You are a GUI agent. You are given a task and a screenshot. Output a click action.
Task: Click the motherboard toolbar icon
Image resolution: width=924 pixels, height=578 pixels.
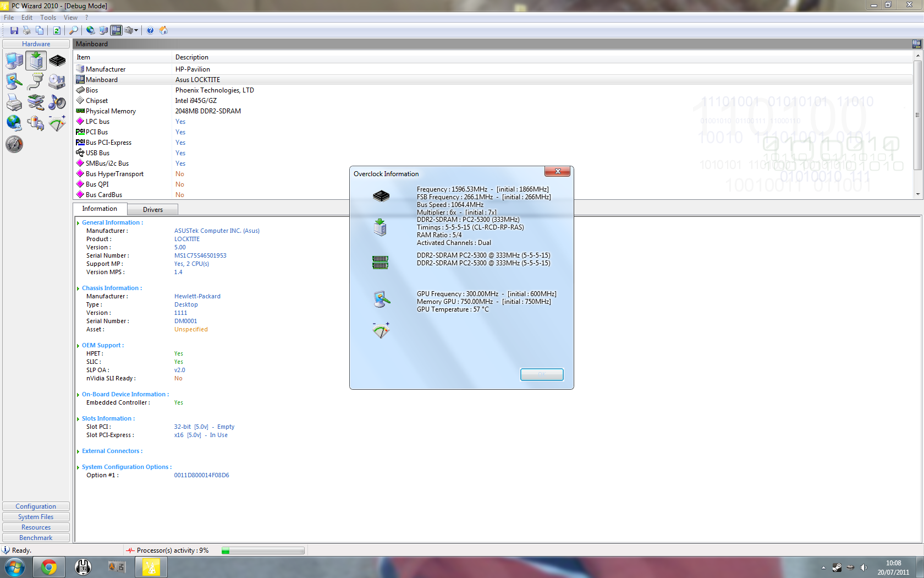click(x=116, y=30)
